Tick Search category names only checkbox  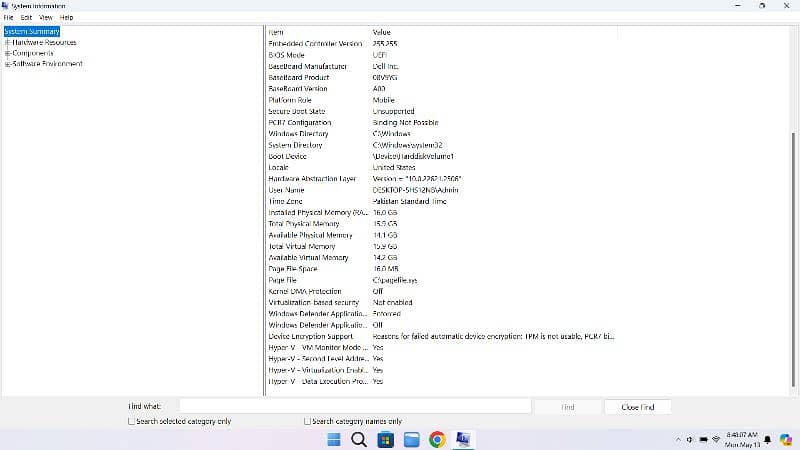pyautogui.click(x=307, y=422)
